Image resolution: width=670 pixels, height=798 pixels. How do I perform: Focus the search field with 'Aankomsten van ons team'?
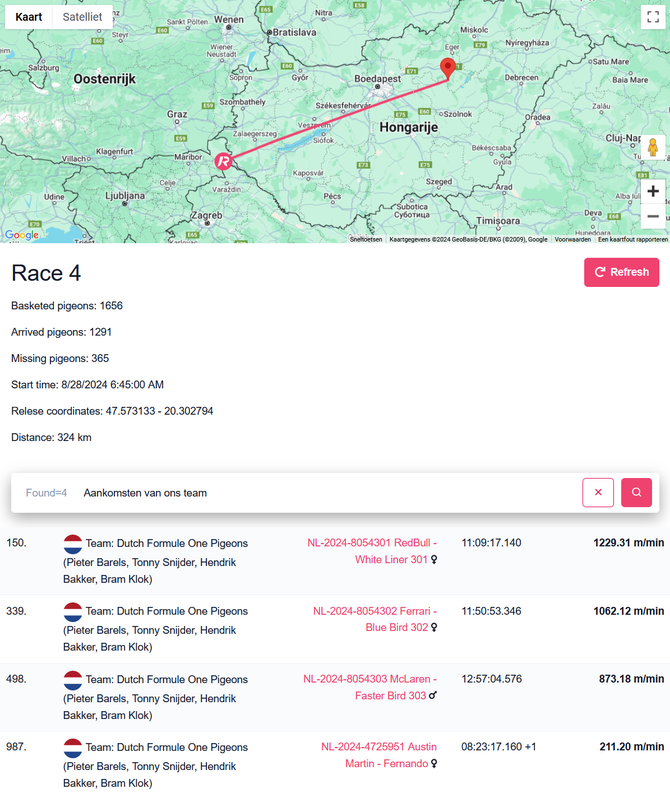(x=320, y=493)
